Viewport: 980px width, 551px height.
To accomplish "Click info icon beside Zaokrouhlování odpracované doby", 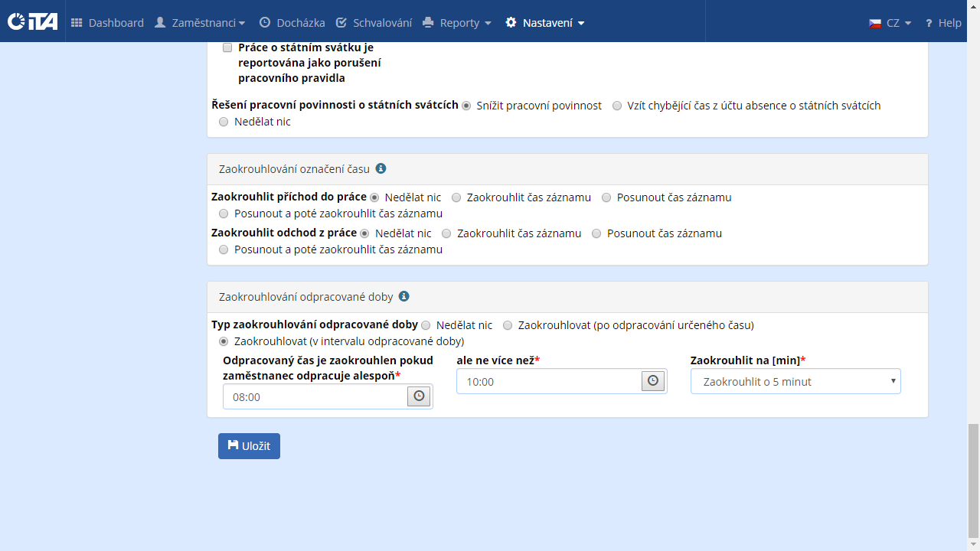I will (403, 296).
